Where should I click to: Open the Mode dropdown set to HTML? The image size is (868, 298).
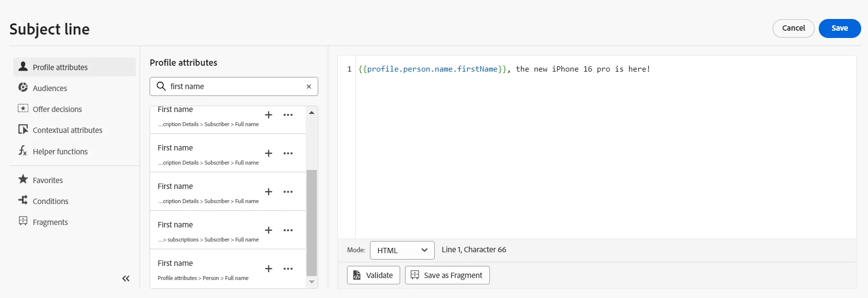point(402,250)
